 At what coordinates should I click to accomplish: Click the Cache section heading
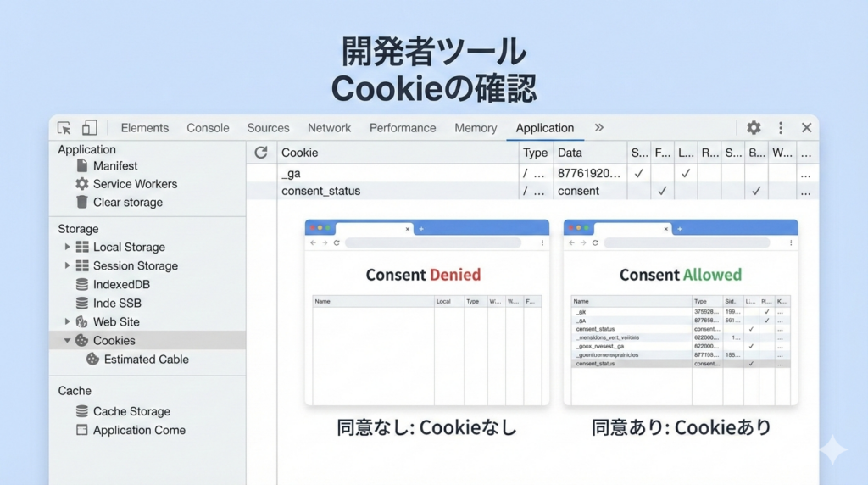pos(75,391)
